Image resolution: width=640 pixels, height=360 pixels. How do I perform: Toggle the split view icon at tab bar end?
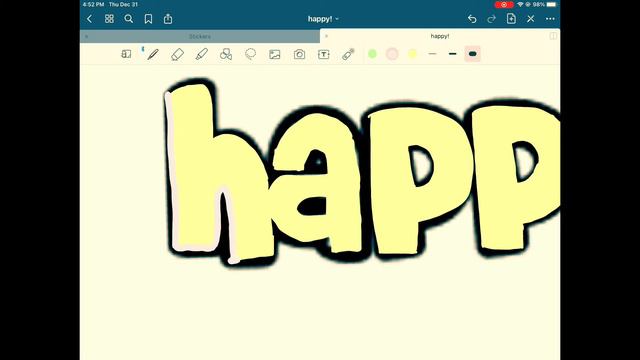click(553, 36)
